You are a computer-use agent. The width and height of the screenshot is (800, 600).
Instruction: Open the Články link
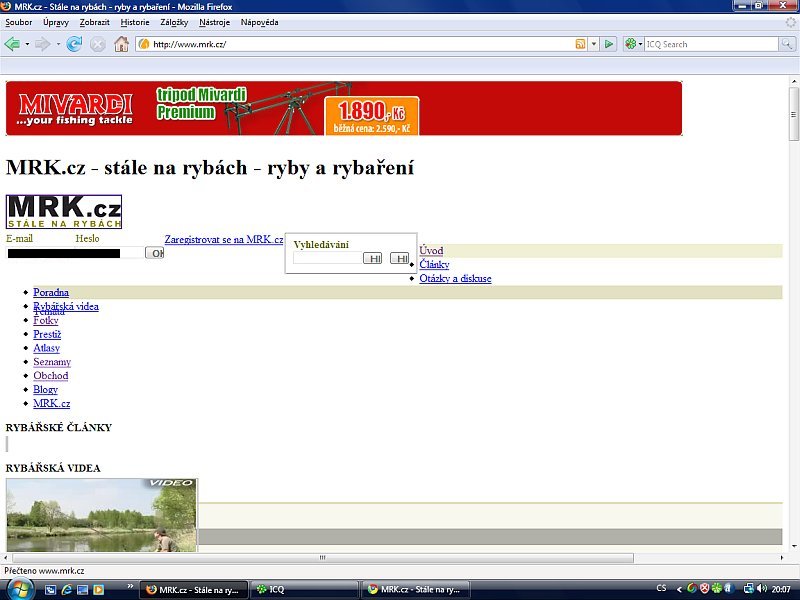click(434, 264)
